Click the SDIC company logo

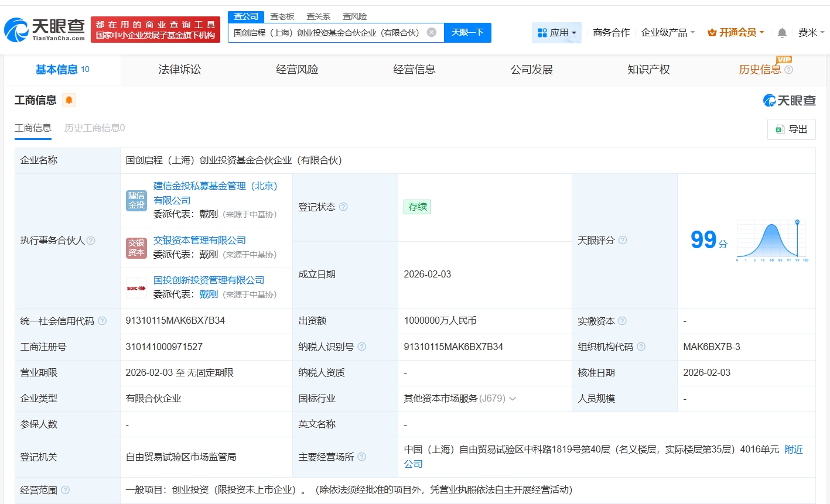pyautogui.click(x=136, y=288)
